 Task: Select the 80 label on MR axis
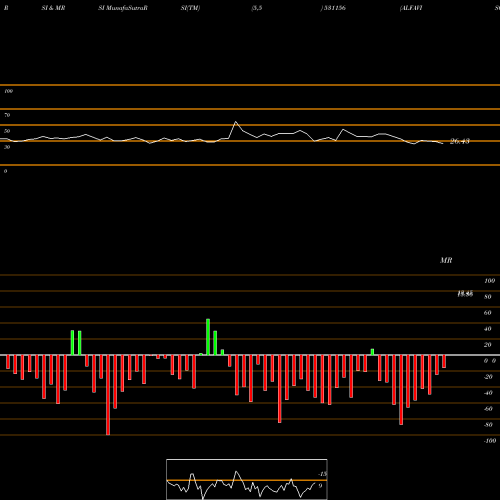click(488, 297)
